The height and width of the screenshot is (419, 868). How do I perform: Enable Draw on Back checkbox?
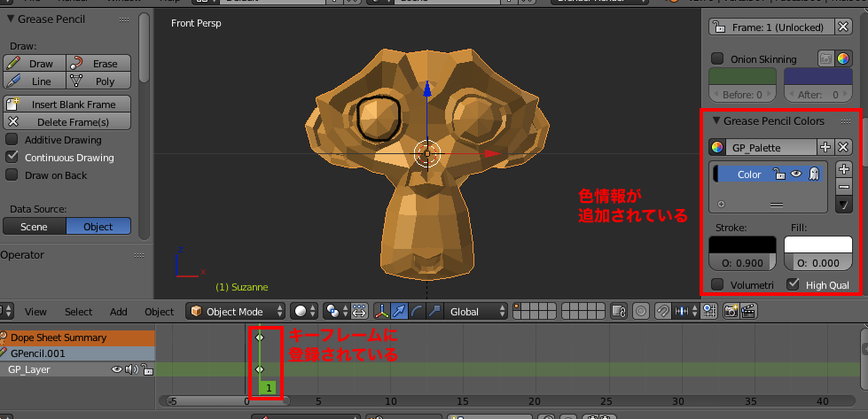[x=12, y=175]
